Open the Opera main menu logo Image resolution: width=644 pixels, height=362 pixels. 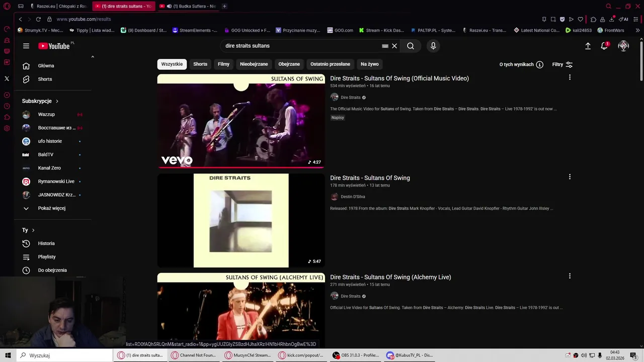7,6
